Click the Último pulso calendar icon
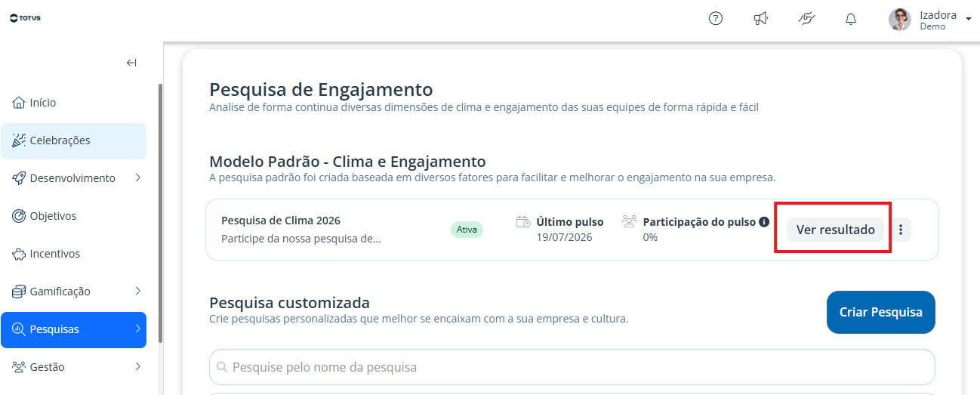 pyautogui.click(x=522, y=222)
